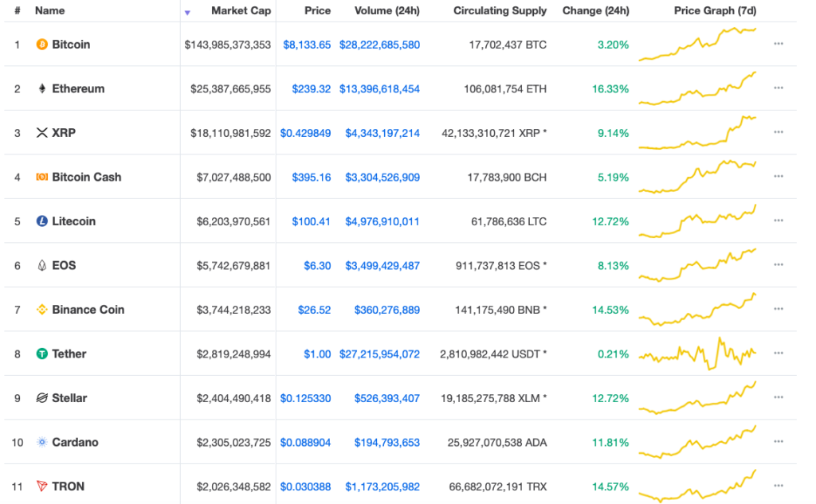Image resolution: width=816 pixels, height=504 pixels.
Task: Open XRP 7-day price graph
Action: (x=697, y=133)
